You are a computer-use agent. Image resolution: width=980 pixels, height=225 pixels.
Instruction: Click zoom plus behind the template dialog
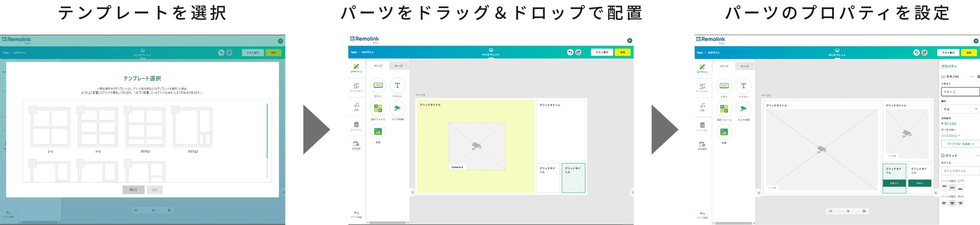pos(169,210)
